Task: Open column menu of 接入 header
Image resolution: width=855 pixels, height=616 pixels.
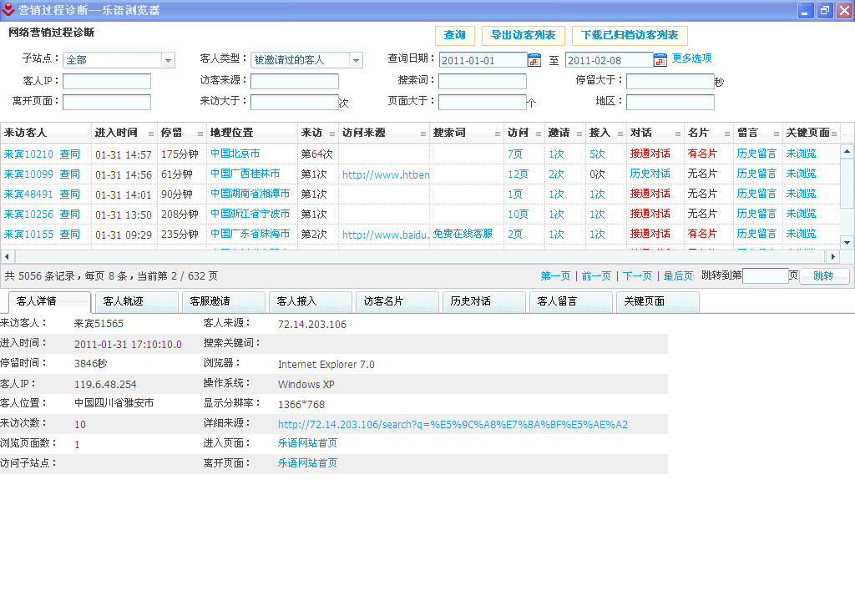Action: coord(620,134)
